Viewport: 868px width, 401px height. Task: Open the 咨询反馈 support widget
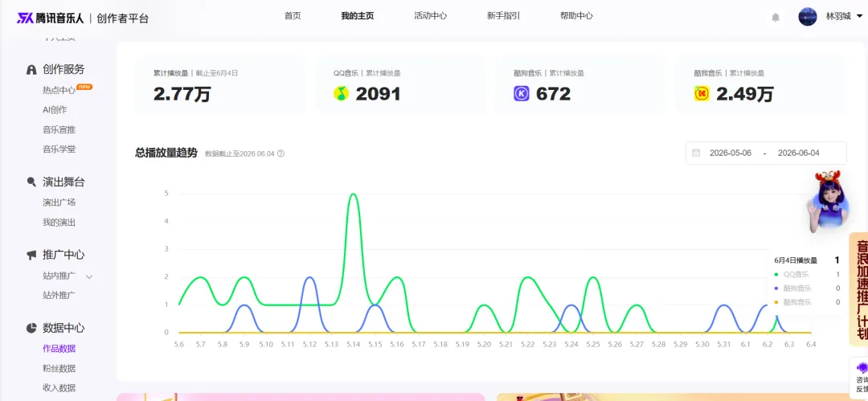(x=861, y=377)
